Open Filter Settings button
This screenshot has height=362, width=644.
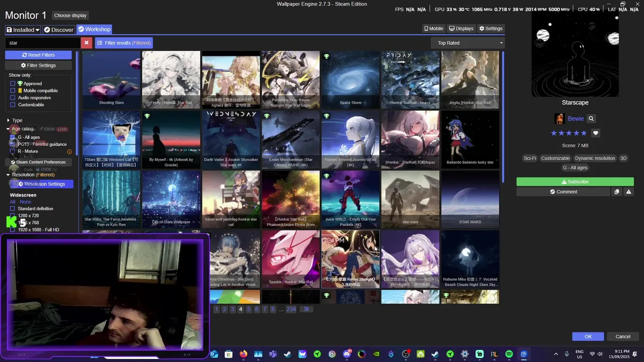pos(38,65)
